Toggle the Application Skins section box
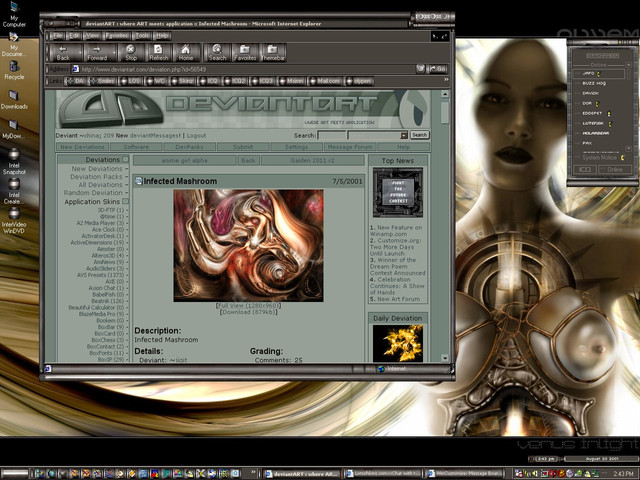This screenshot has height=480, width=640. click(x=125, y=201)
